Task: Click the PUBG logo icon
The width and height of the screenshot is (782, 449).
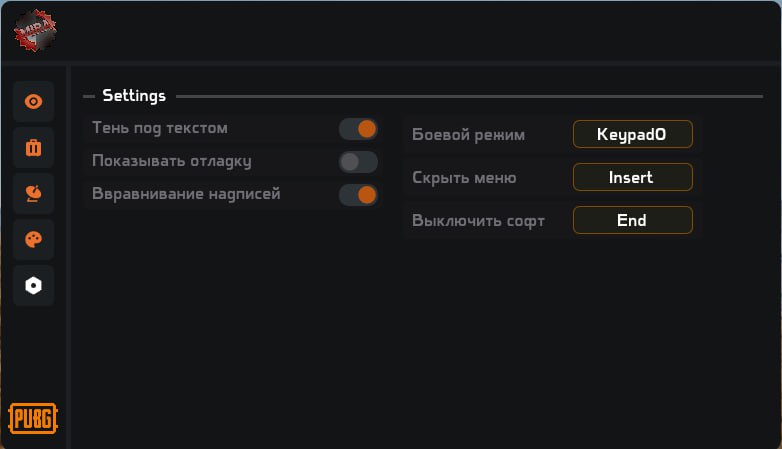Action: (33, 417)
